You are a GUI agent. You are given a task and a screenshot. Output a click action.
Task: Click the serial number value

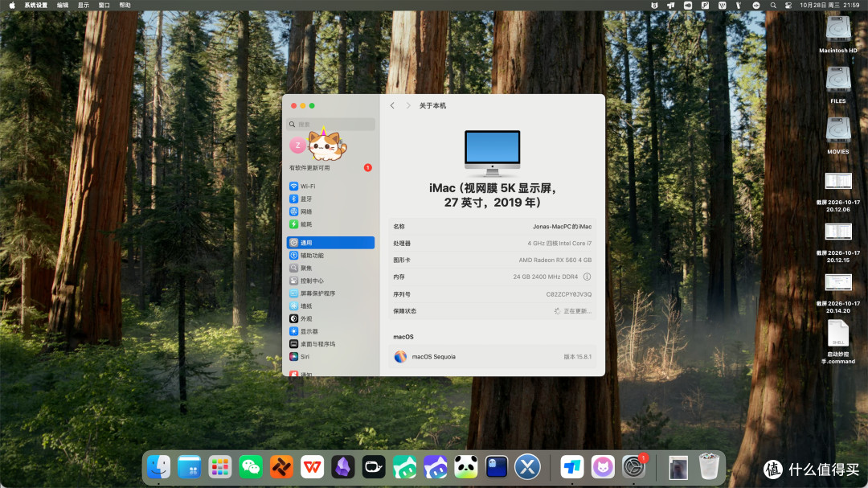pyautogui.click(x=568, y=295)
